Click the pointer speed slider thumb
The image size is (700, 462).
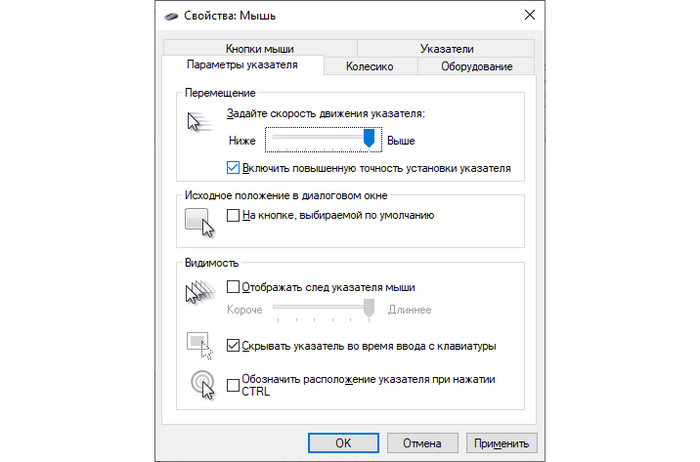(369, 138)
